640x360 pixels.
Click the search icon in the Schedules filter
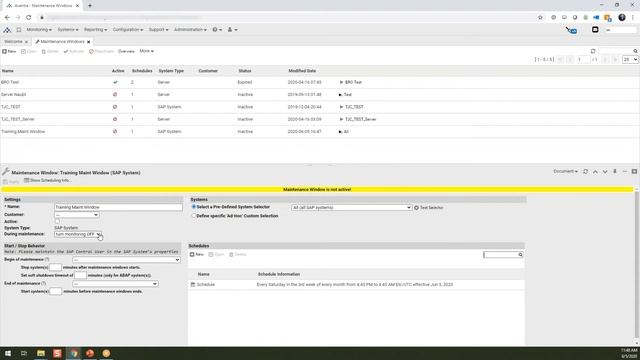[520, 255]
